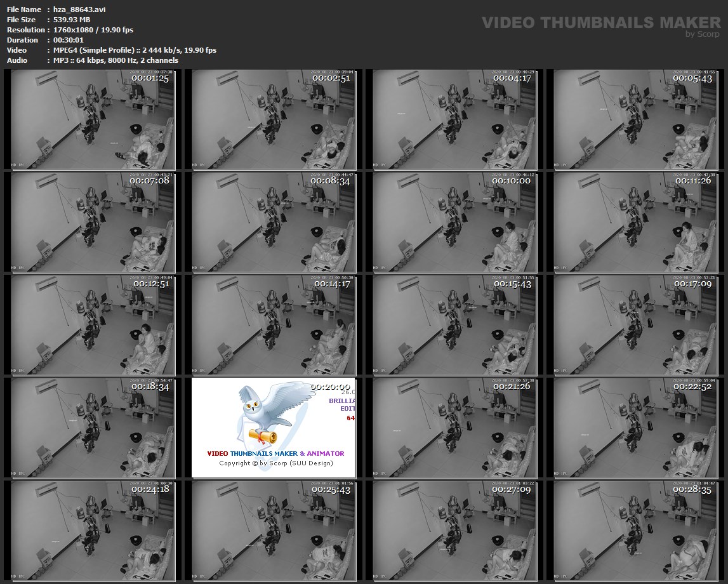This screenshot has height=584, width=728.
Task: Click the "Audio" label
Action: tap(17, 61)
